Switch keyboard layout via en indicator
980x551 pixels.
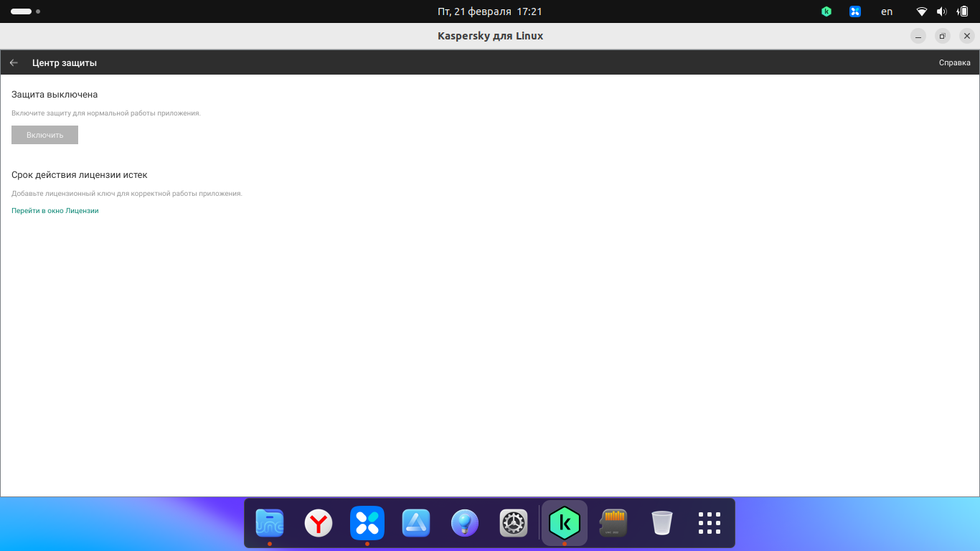[887, 11]
